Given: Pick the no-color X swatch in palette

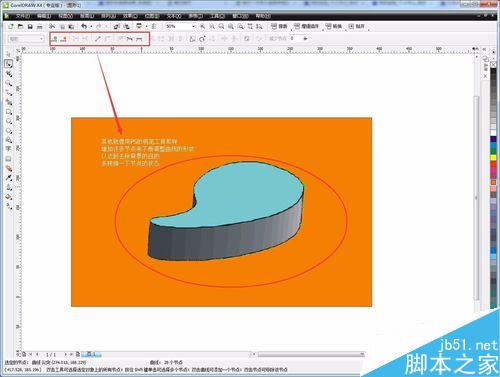Looking at the screenshot, I should [x=494, y=64].
